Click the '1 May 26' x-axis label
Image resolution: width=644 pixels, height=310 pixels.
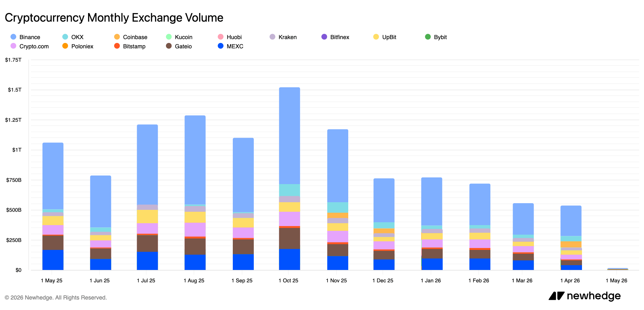[616, 280]
